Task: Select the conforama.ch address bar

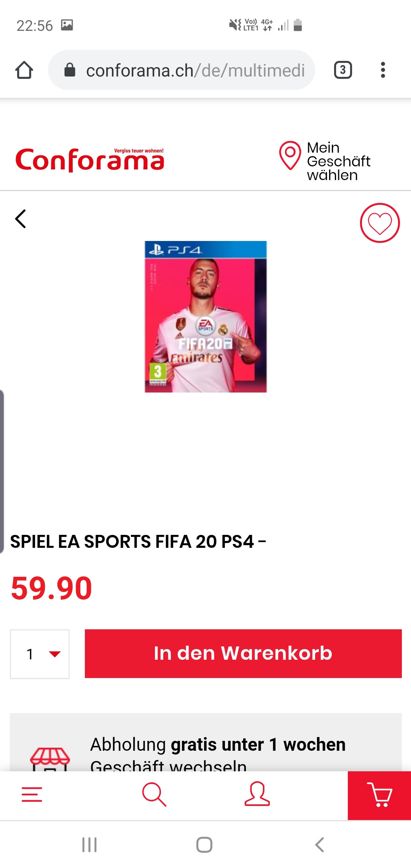Action: [182, 70]
